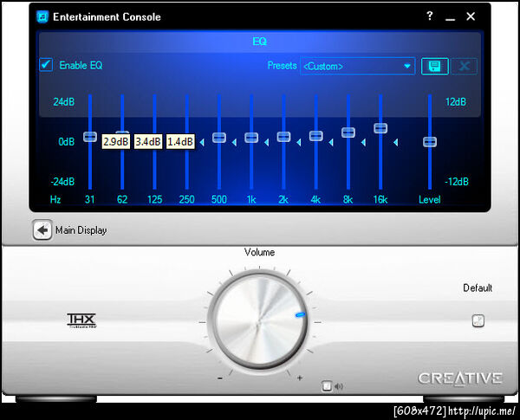
Task: Click the triangle marker right of the 1k slider
Action: 267,143
